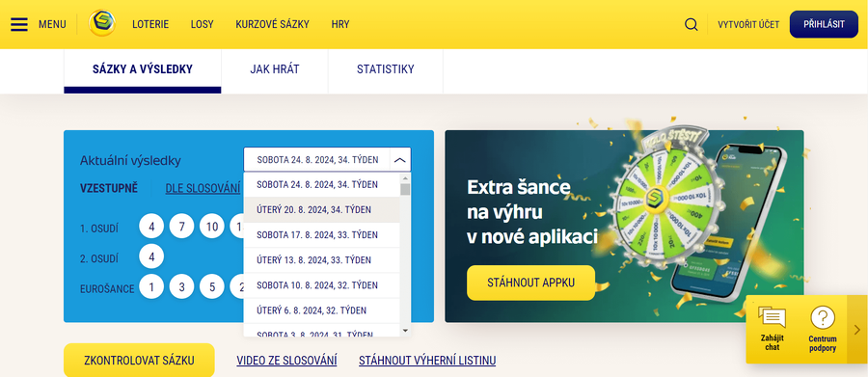Sort numbers DLE SLOSOVÁNÍ
Screen dimensions: 868x377
[203, 188]
